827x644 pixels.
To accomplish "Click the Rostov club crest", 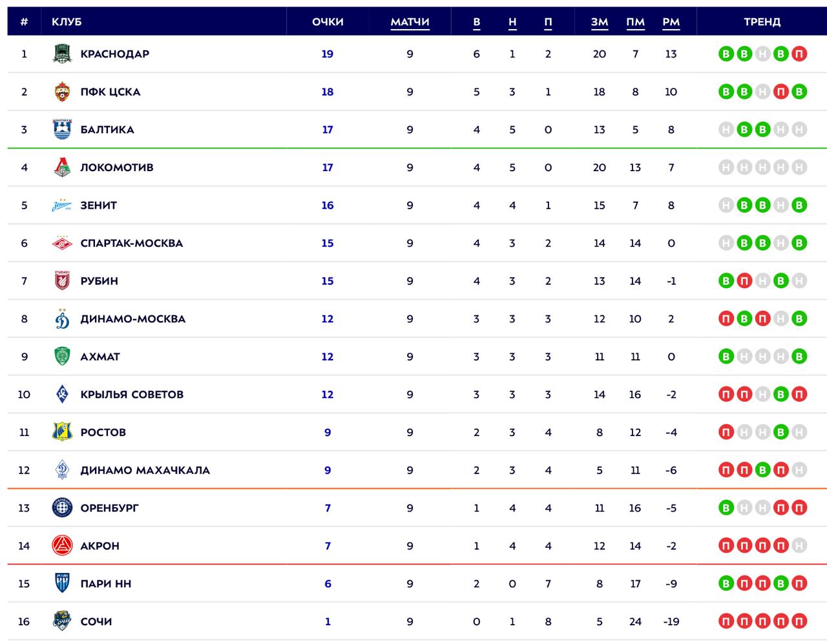I will (63, 432).
